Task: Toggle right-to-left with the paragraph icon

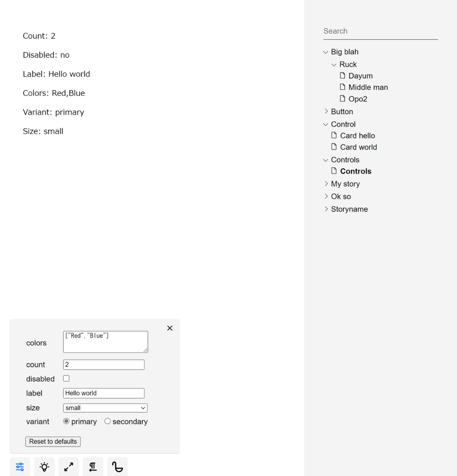Action: pyautogui.click(x=93, y=467)
